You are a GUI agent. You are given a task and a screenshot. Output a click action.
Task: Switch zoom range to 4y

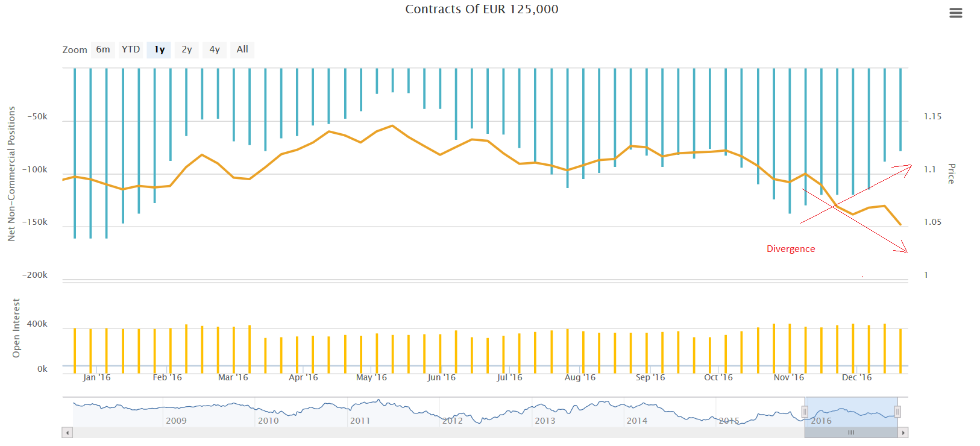(215, 49)
